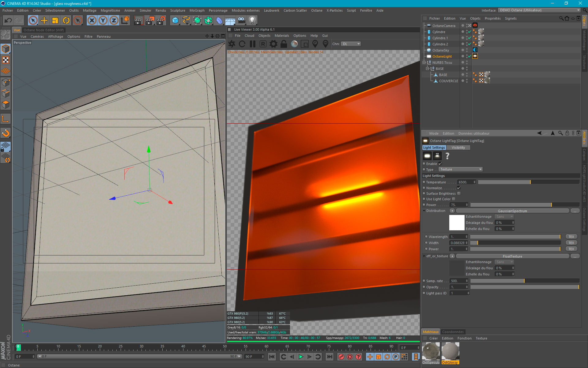Select the Scale tool in the toolbar
This screenshot has width=588, height=368.
55,21
